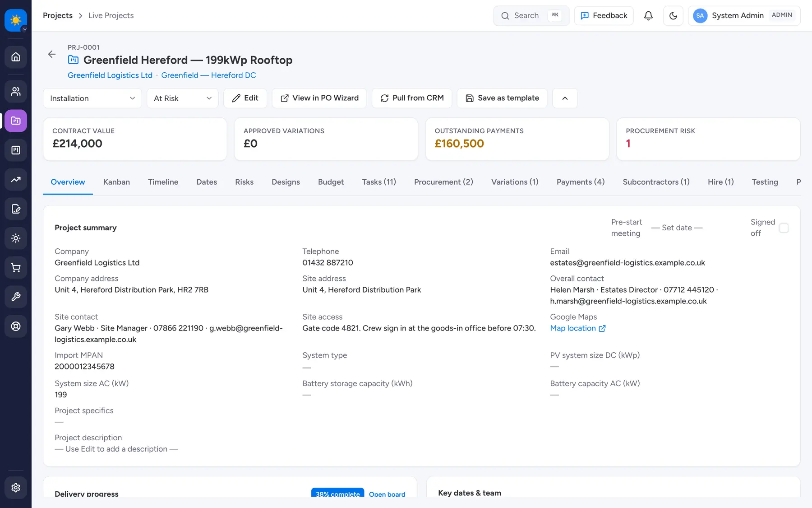Click the Feedback button
Screen dimensions: 812x508
(604, 16)
